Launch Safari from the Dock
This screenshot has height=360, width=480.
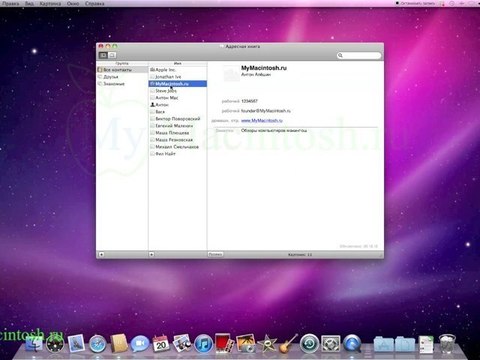pos(98,344)
